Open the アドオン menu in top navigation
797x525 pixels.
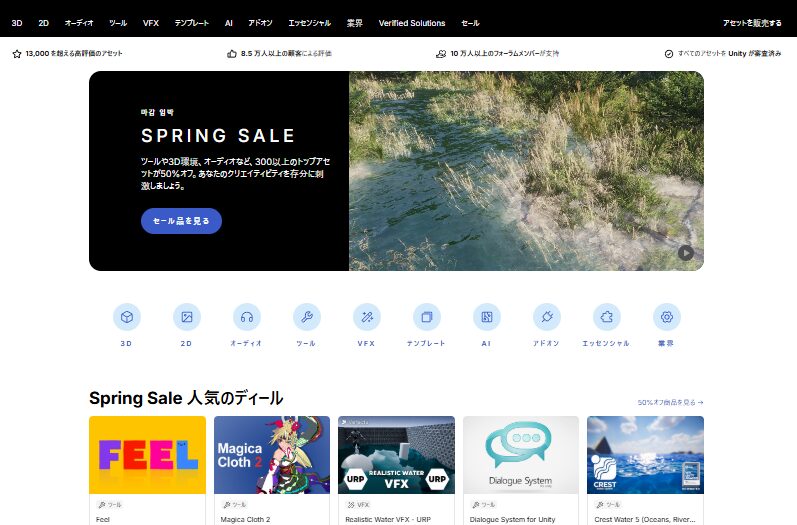coord(260,23)
